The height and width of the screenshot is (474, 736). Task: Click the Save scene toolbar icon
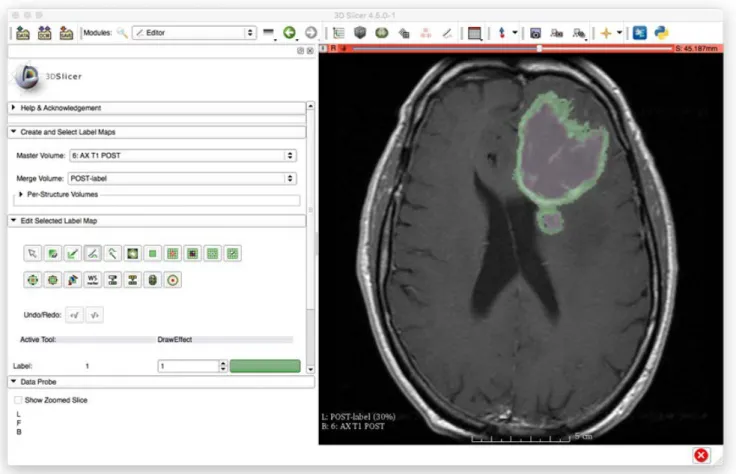66,33
